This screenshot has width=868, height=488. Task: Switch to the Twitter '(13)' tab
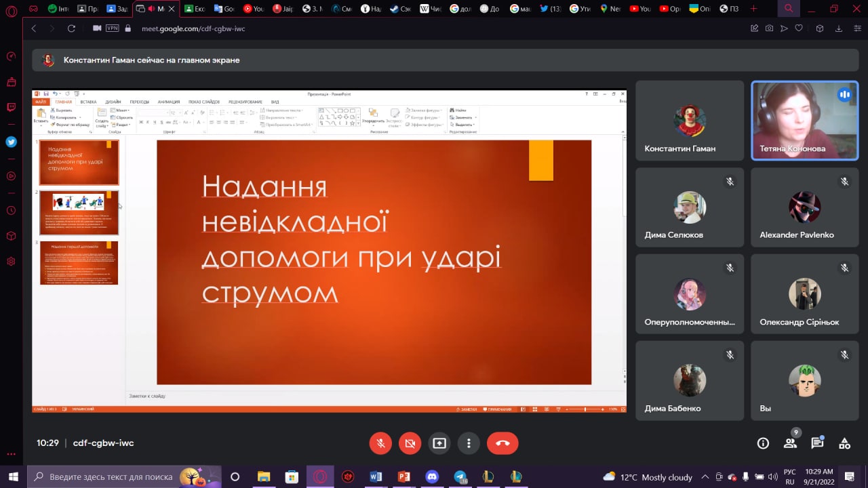[x=551, y=9]
